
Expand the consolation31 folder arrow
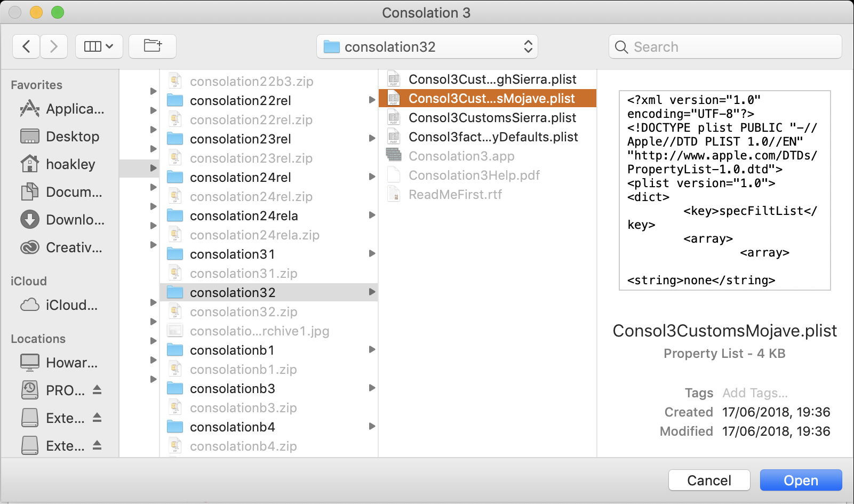372,254
